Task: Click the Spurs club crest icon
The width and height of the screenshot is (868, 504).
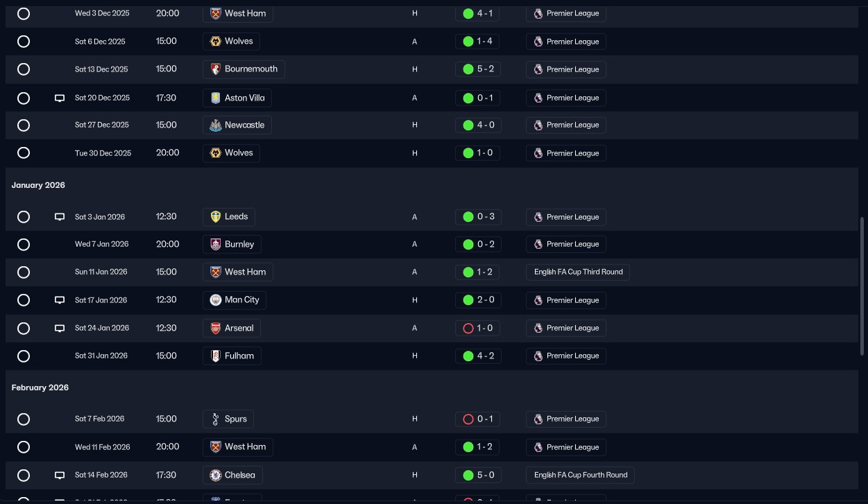Action: [x=215, y=419]
